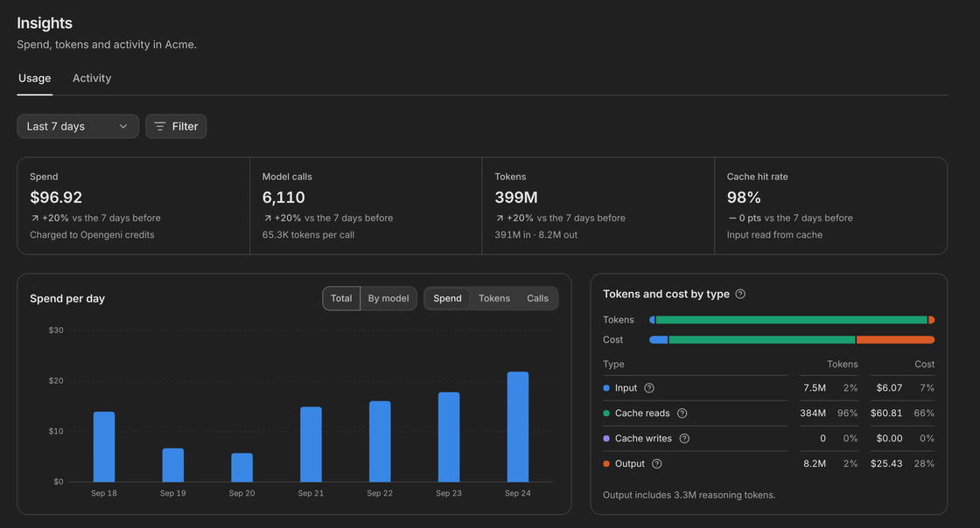
Task: Click the Sep 18 spend bar
Action: coord(104,447)
